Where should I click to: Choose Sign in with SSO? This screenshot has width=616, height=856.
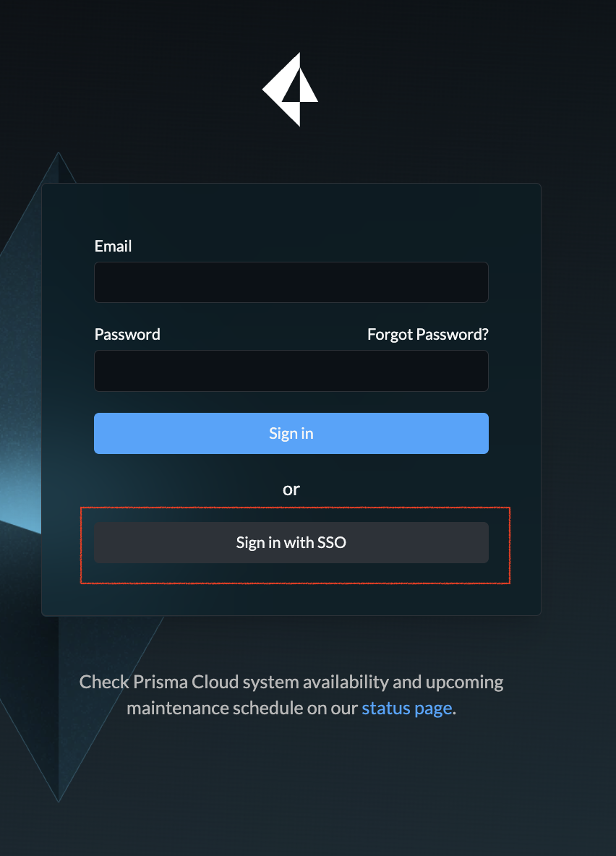[x=291, y=542]
